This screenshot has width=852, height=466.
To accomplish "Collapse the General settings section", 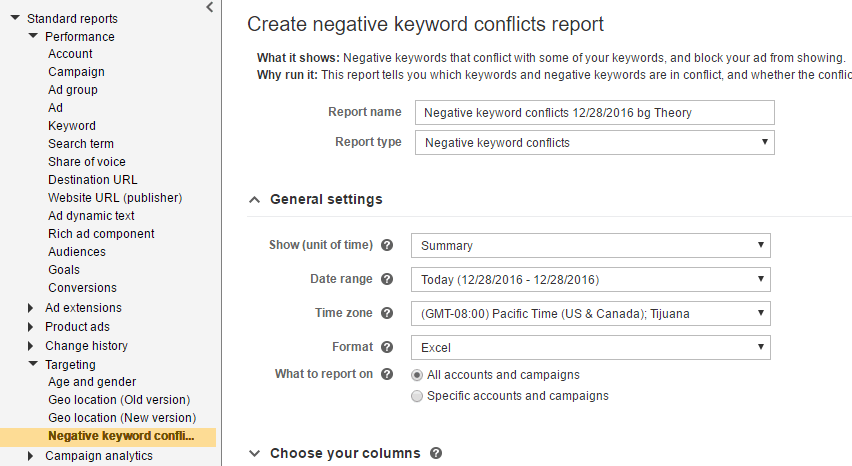I will point(254,200).
